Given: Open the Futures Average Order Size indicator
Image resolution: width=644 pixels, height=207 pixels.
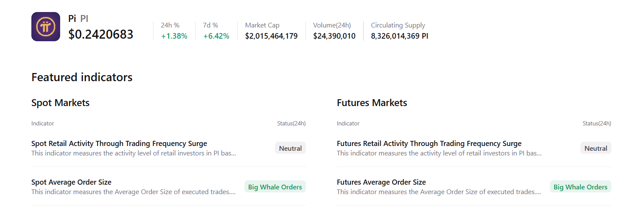Looking at the screenshot, I should [381, 182].
